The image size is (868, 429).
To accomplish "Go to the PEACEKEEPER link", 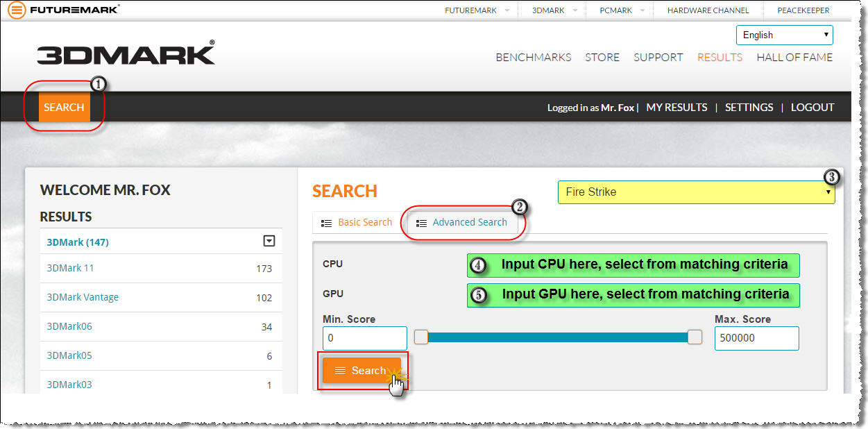I will tap(803, 10).
